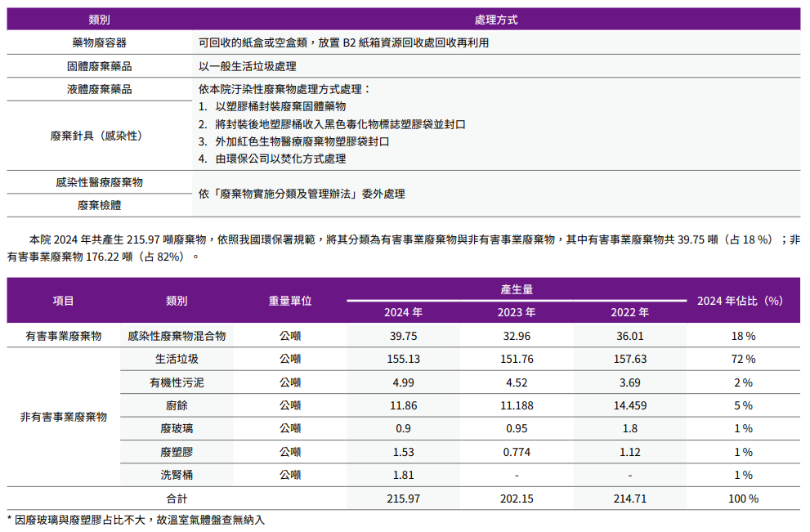The image size is (810, 532).
Task: Click step 1 以塑膠桶封裝廢棄固體藥物
Action: pos(272,106)
